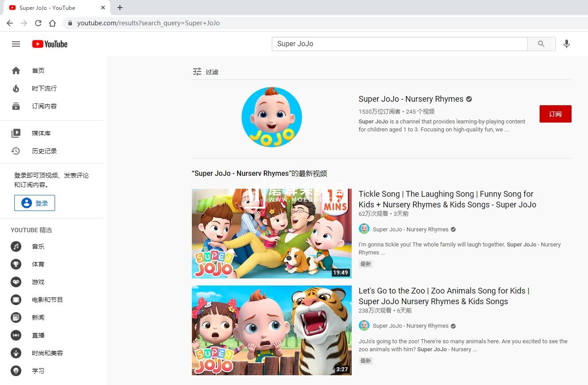Expand the 过滤 filter options
This screenshot has height=385, width=588.
(x=205, y=71)
